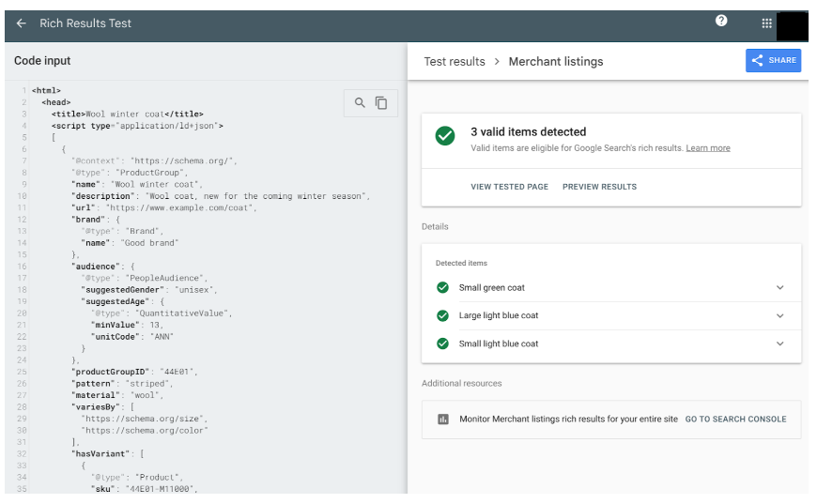Click the Details section label
Image resolution: width=817 pixels, height=504 pixels.
[435, 226]
